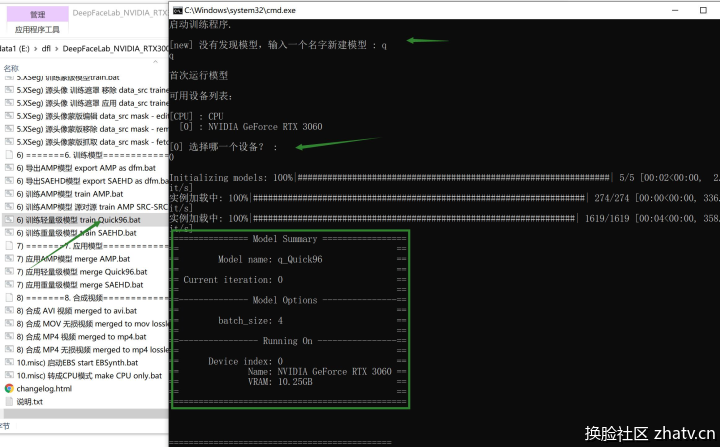Click text file icon of 说明.txt

pos(9,402)
